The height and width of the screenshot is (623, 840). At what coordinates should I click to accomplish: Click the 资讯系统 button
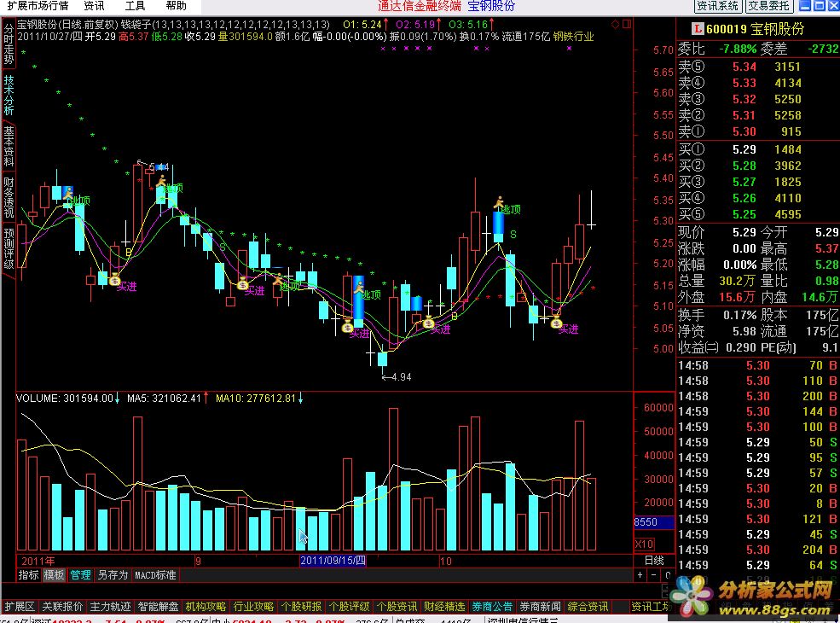(x=717, y=6)
